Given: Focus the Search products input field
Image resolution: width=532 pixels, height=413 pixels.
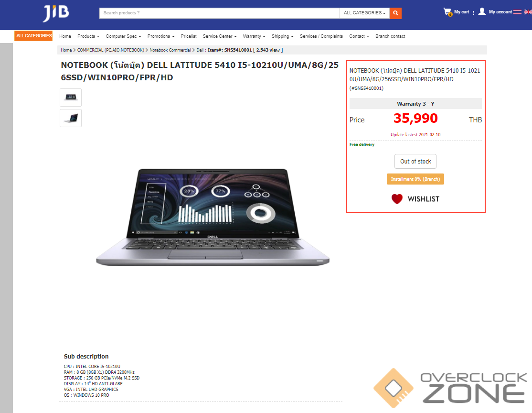Looking at the screenshot, I should pyautogui.click(x=220, y=13).
